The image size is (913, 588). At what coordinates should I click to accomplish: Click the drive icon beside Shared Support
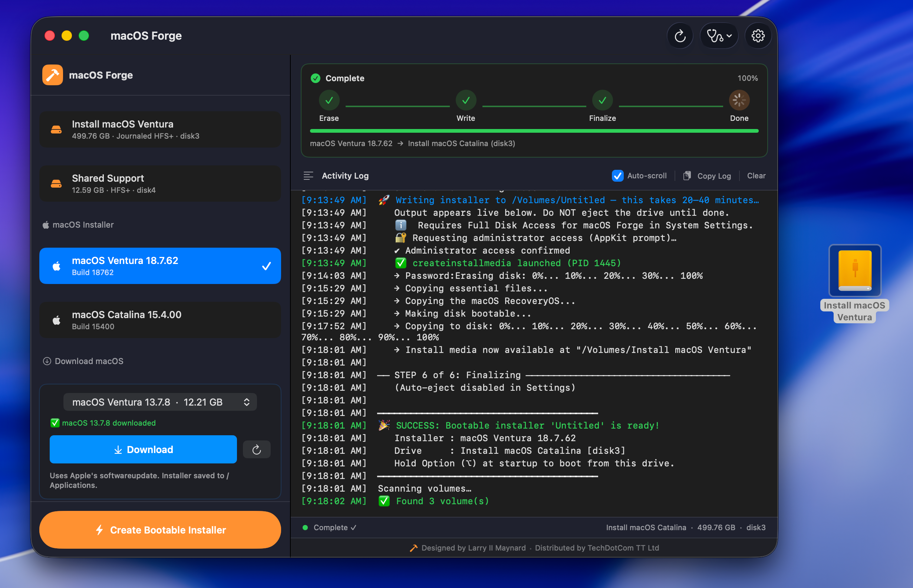(x=56, y=184)
